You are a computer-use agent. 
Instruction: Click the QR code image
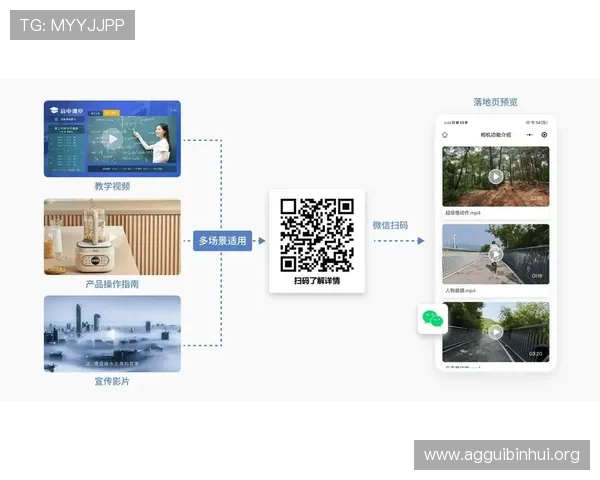[x=317, y=235]
